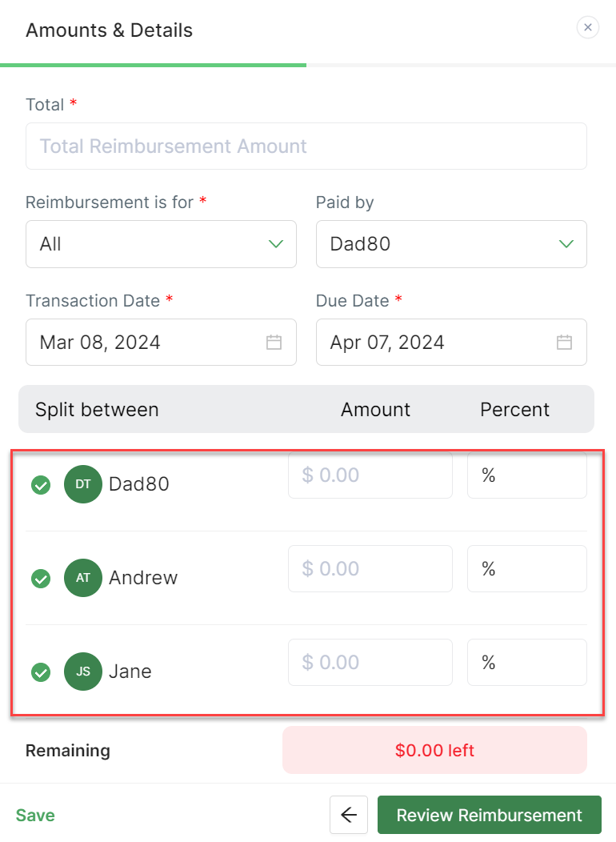Uncheck Dad80 from the split

point(41,485)
